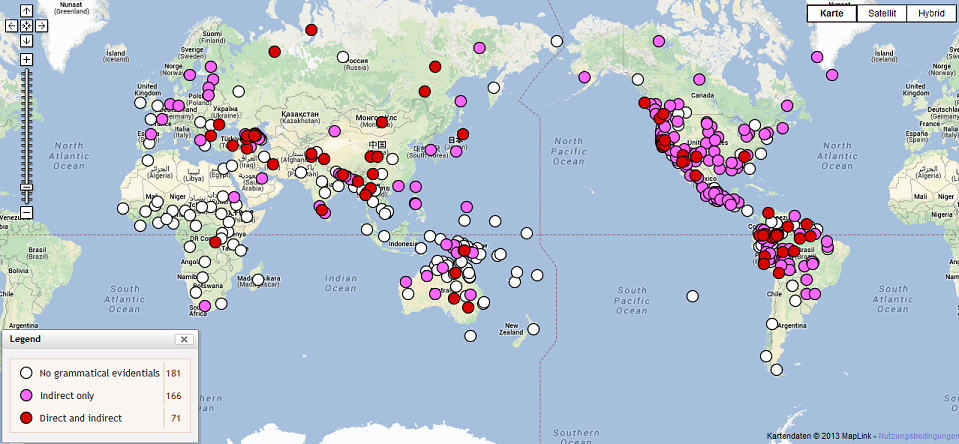The image size is (959, 444).
Task: Pan the map up with arrow
Action: pyautogui.click(x=27, y=11)
